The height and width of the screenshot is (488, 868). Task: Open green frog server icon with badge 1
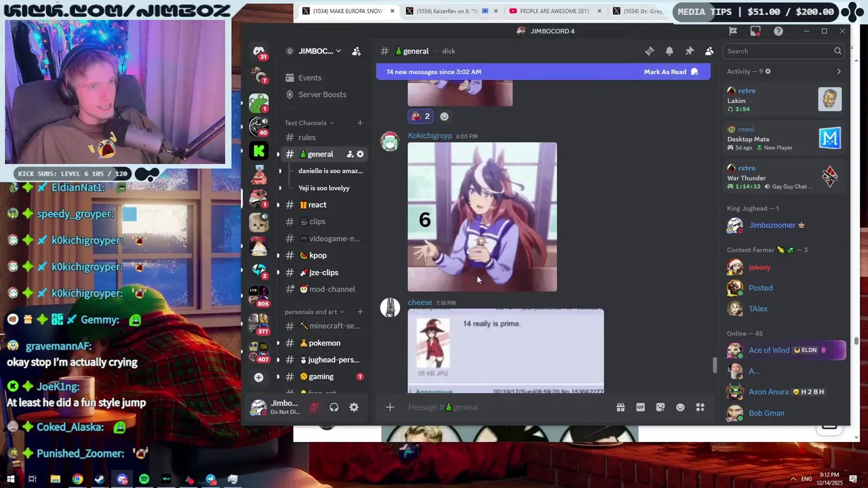pyautogui.click(x=258, y=103)
